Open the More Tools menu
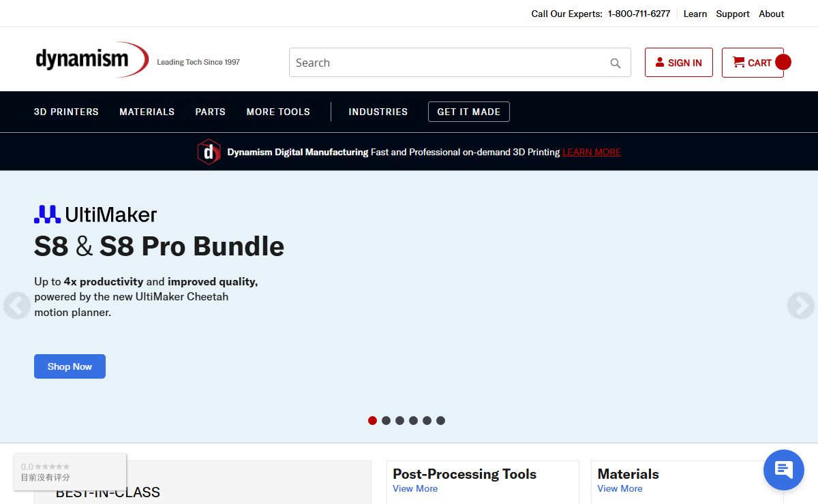The height and width of the screenshot is (504, 818). [x=278, y=112]
